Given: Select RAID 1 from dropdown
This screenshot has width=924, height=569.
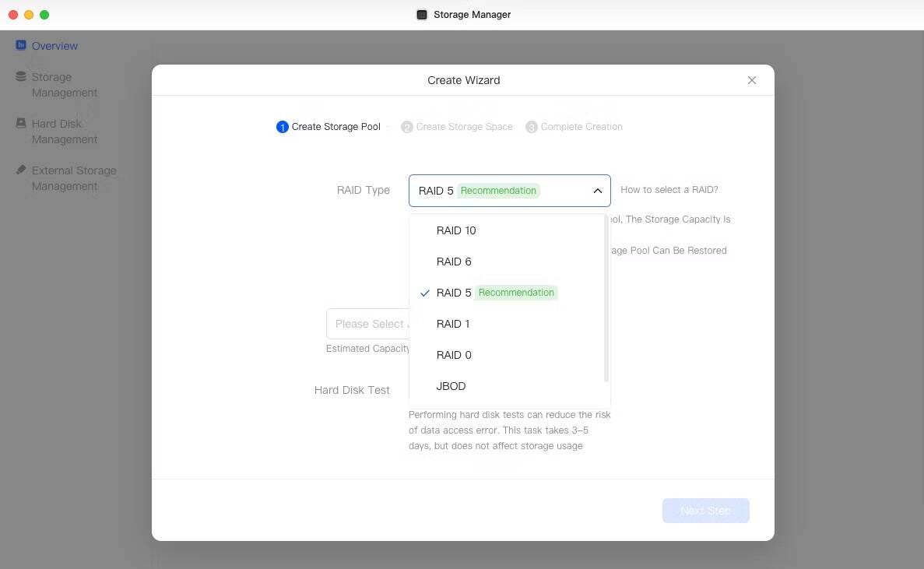Looking at the screenshot, I should (x=453, y=324).
